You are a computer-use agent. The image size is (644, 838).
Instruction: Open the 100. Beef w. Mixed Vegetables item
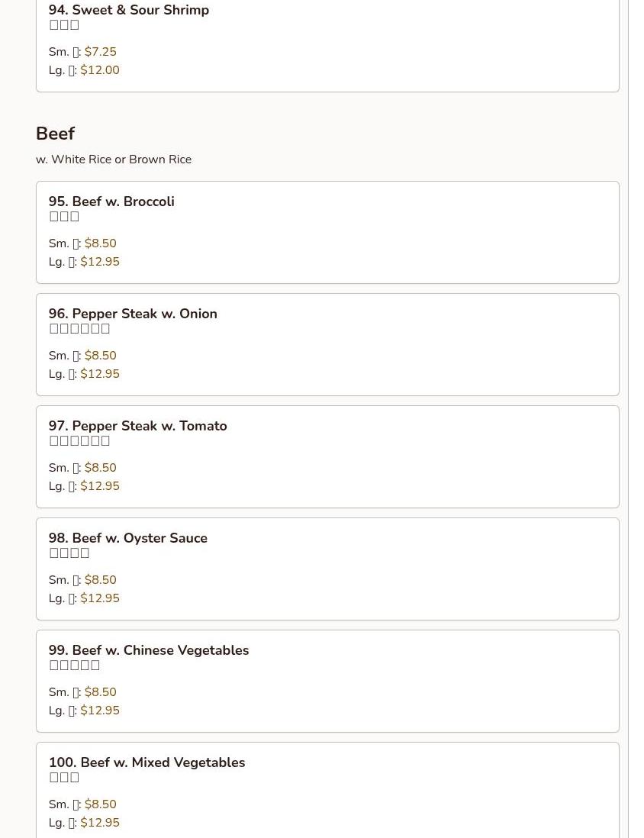(147, 762)
